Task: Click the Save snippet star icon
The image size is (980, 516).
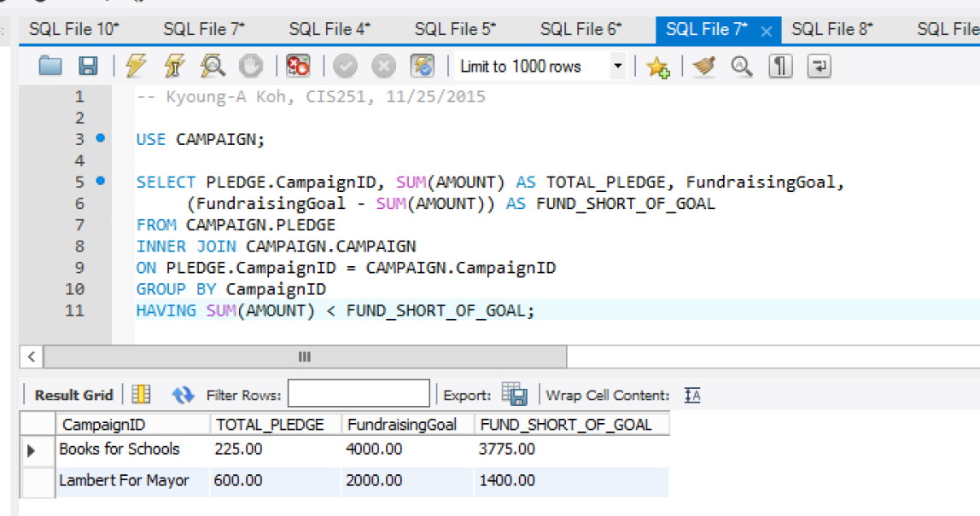Action: coord(657,67)
